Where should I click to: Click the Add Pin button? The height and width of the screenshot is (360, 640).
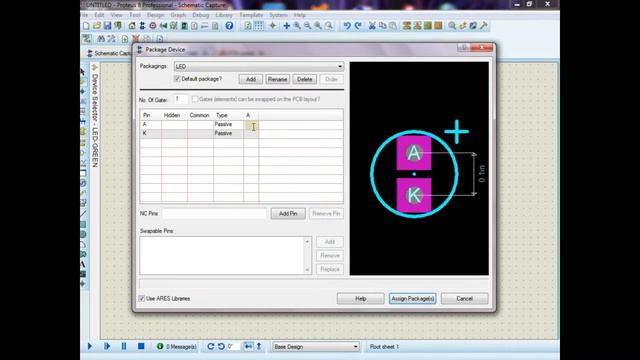pos(288,213)
